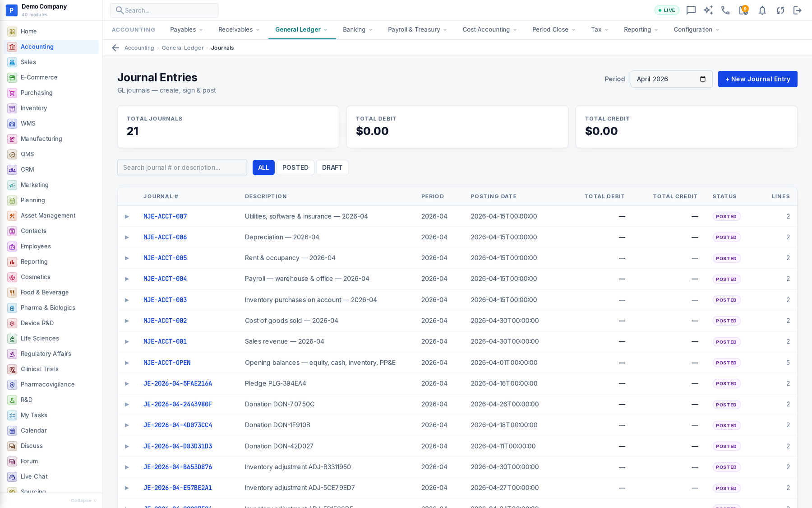Open Clinical Trials module in sidebar
The width and height of the screenshot is (812, 508).
point(51,369)
